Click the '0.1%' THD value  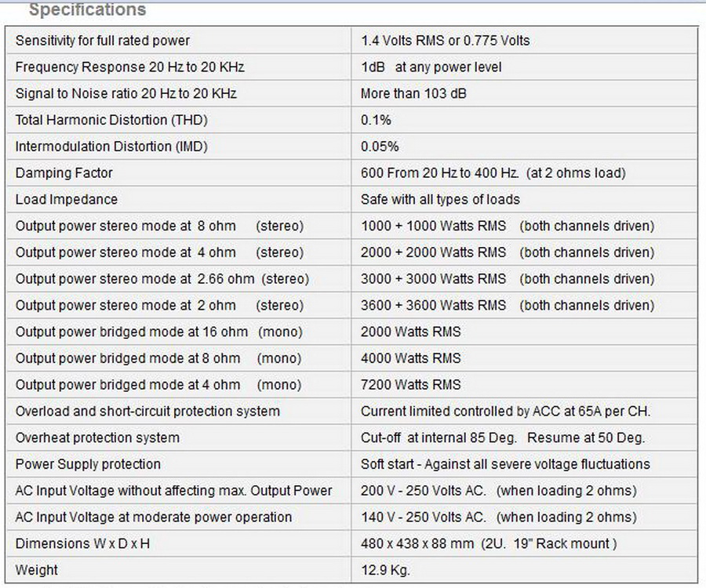[376, 120]
